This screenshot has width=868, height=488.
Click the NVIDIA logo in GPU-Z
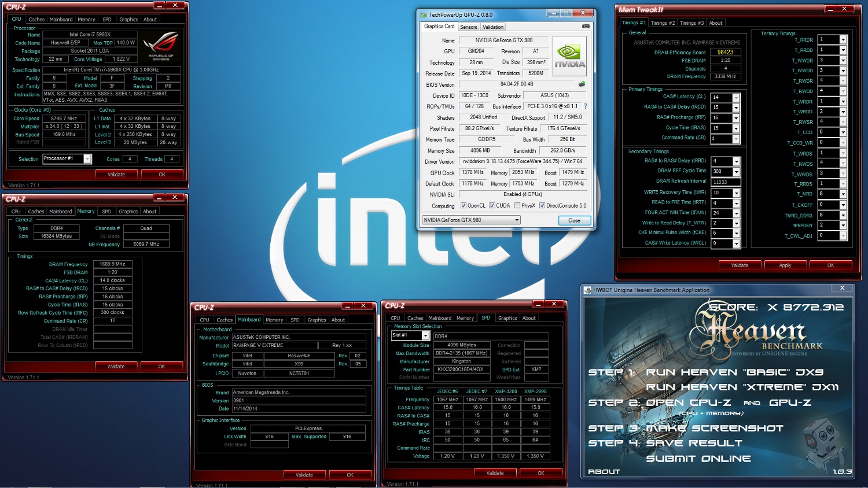(569, 56)
